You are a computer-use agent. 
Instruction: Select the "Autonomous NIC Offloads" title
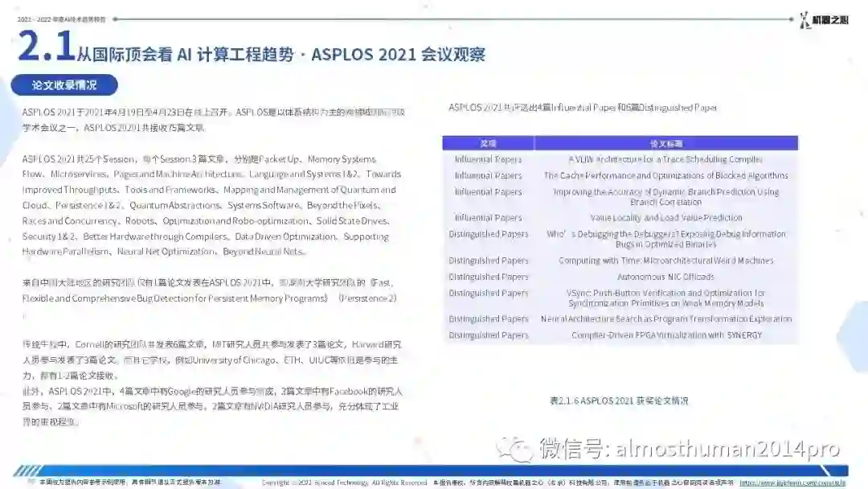pos(666,277)
